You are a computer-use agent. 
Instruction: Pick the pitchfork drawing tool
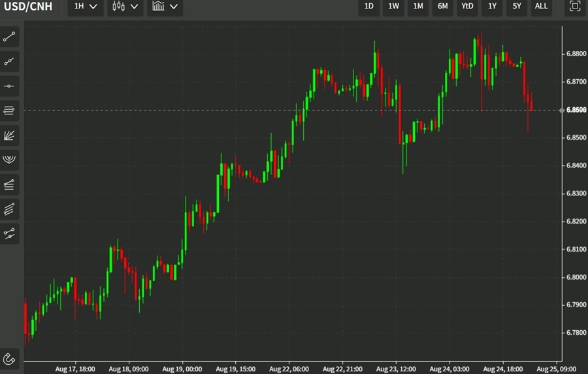9,233
